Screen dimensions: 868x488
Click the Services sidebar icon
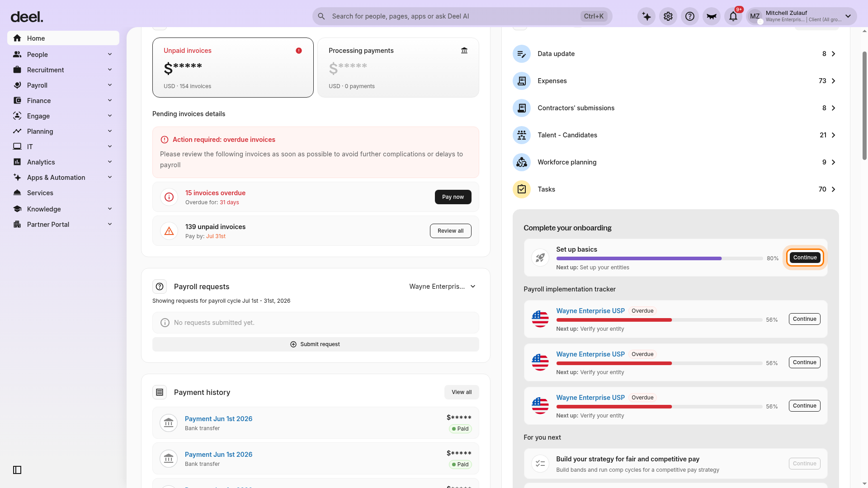(x=17, y=193)
